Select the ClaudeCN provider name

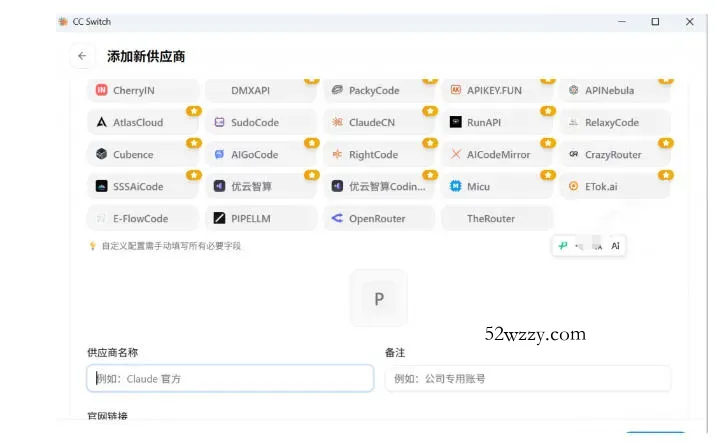[372, 122]
